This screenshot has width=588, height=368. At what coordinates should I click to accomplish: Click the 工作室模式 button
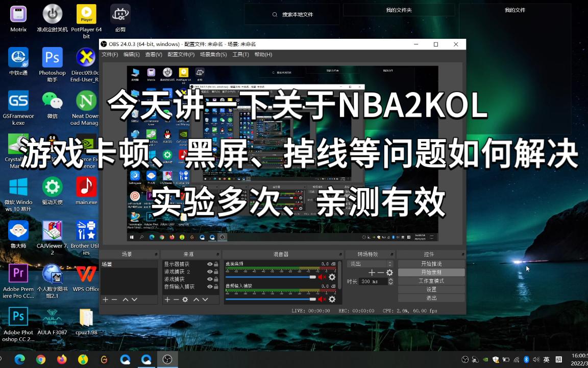(x=431, y=281)
